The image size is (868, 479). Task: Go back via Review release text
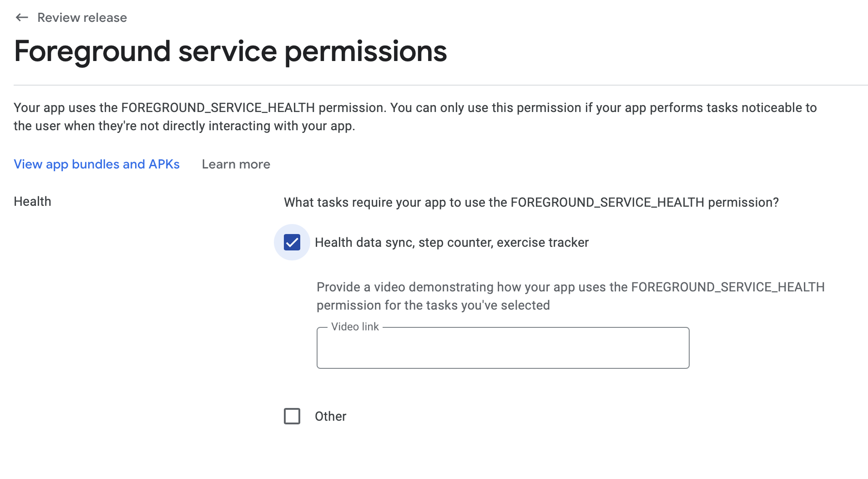coord(82,18)
